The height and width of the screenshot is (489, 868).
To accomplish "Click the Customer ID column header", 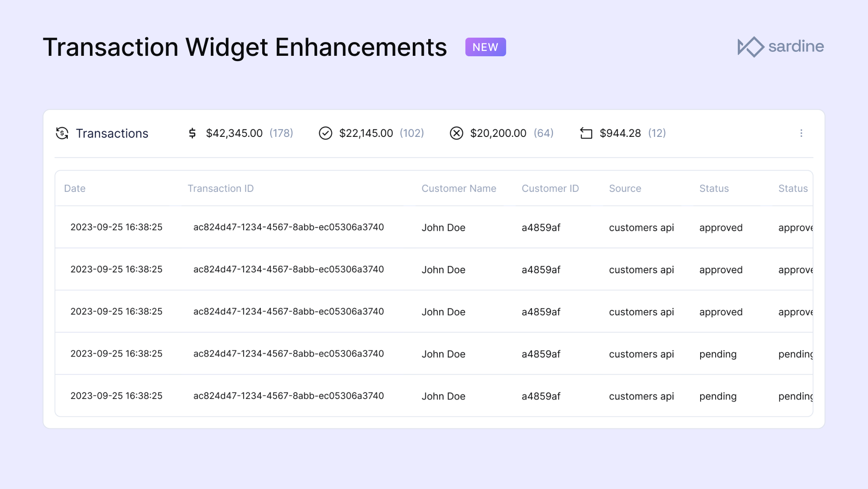I will click(550, 189).
